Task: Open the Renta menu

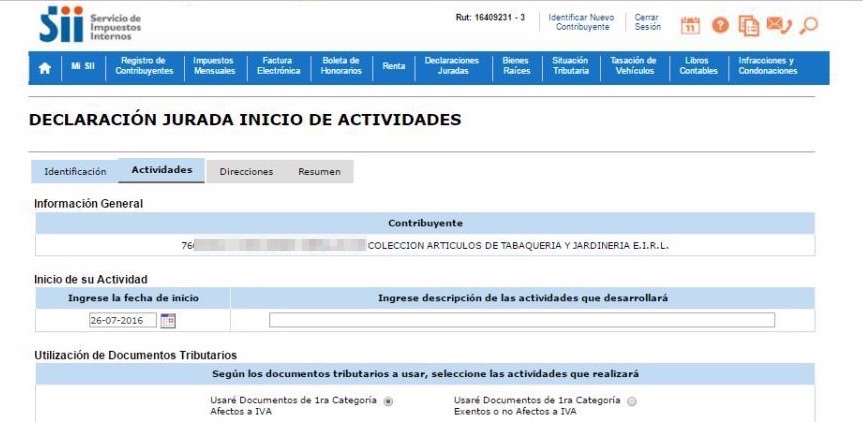Action: [394, 66]
